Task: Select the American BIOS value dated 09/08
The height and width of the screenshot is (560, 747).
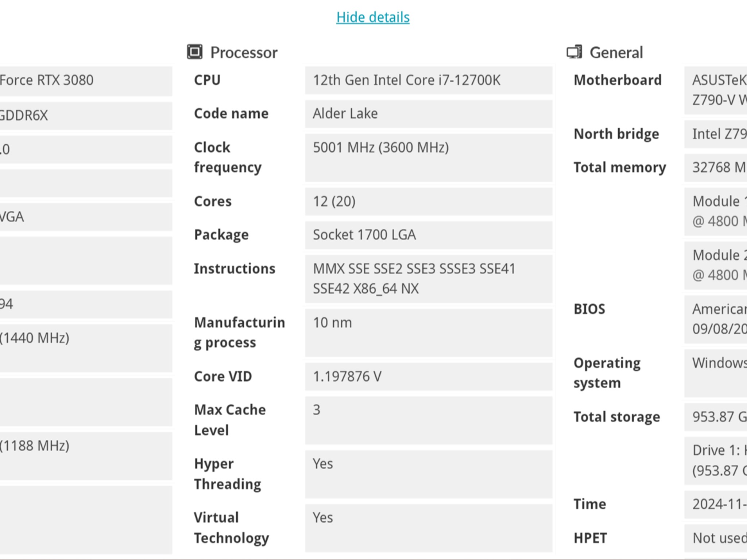Action: 716,319
